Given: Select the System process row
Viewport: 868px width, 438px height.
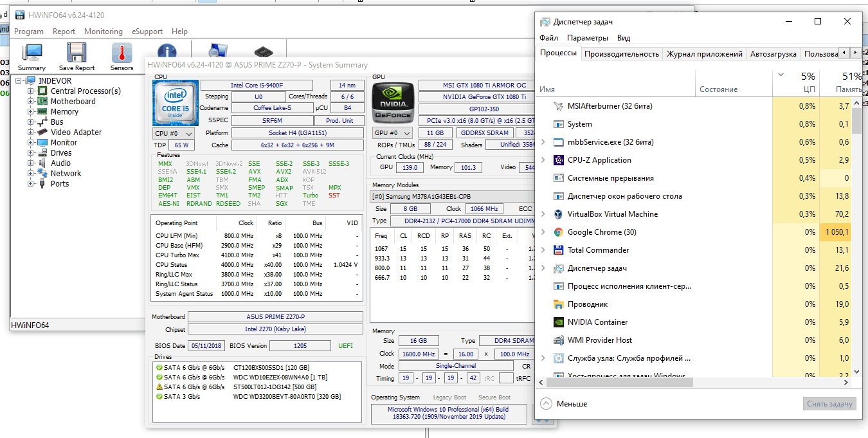Looking at the screenshot, I should pyautogui.click(x=693, y=124).
